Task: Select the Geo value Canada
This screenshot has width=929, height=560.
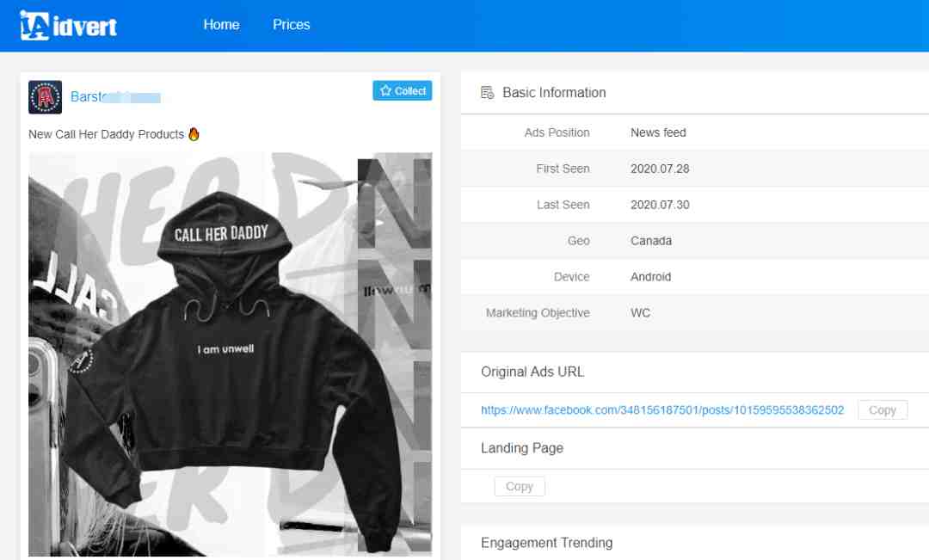Action: pos(651,241)
